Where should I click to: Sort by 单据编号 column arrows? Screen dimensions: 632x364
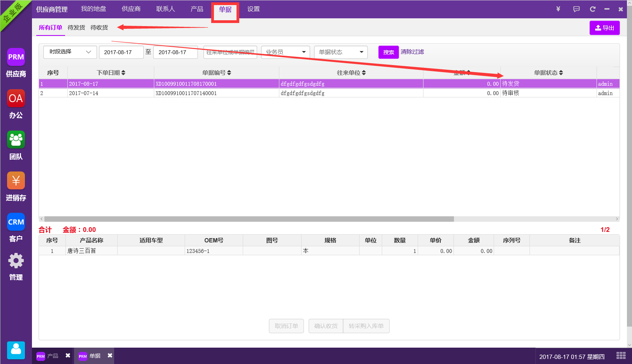[229, 72]
